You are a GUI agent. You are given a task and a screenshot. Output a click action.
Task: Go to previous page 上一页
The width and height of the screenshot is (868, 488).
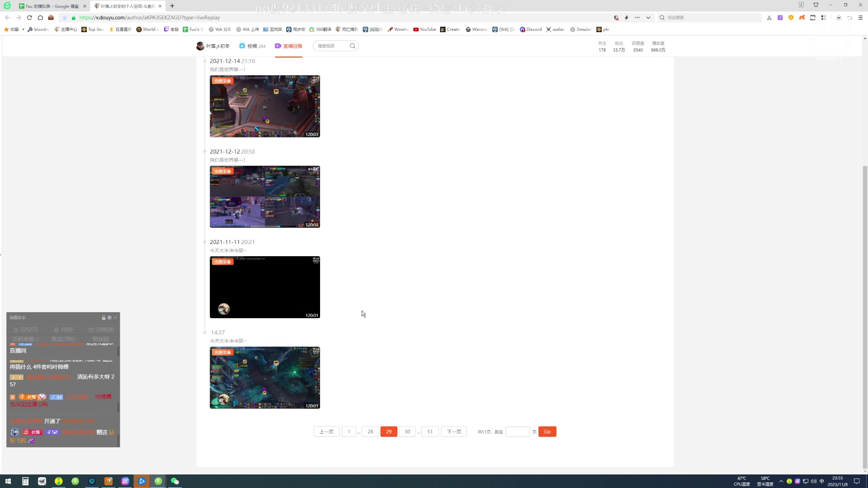[326, 432]
